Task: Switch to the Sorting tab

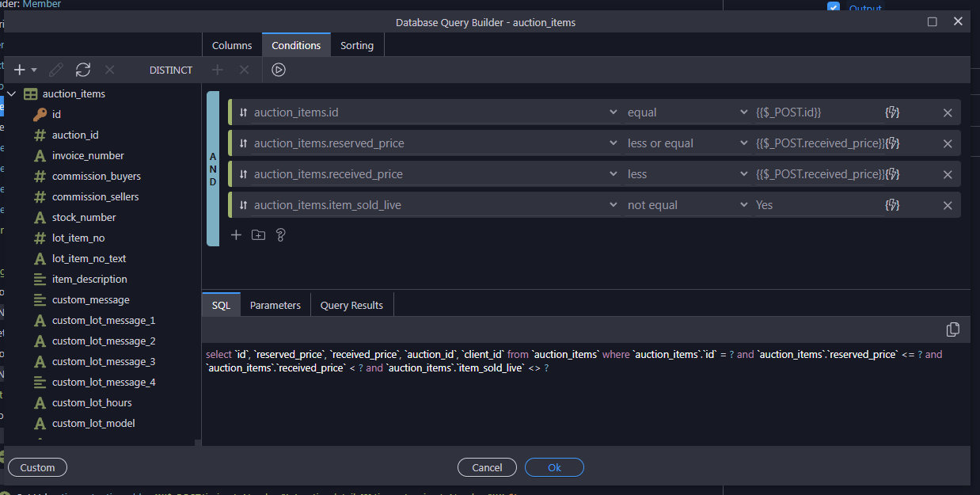Action: tap(356, 45)
